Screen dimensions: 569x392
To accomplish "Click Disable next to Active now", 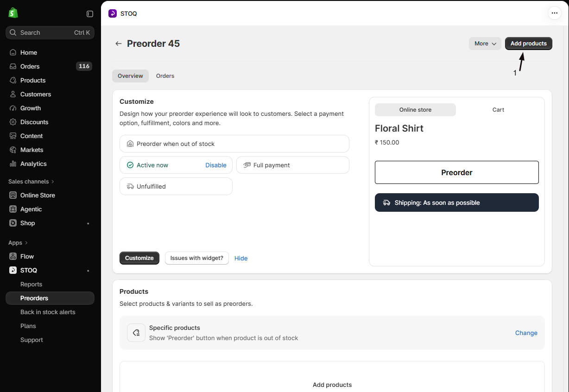I will 216,165.
